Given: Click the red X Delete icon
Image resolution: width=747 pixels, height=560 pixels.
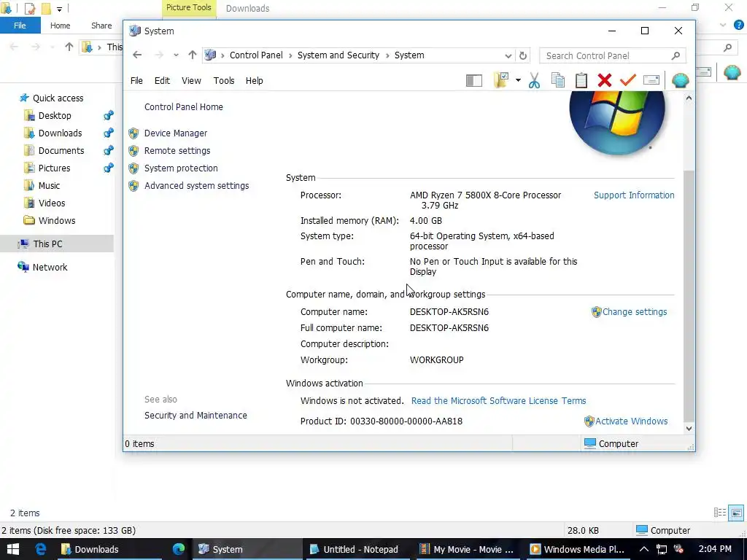Looking at the screenshot, I should [605, 80].
